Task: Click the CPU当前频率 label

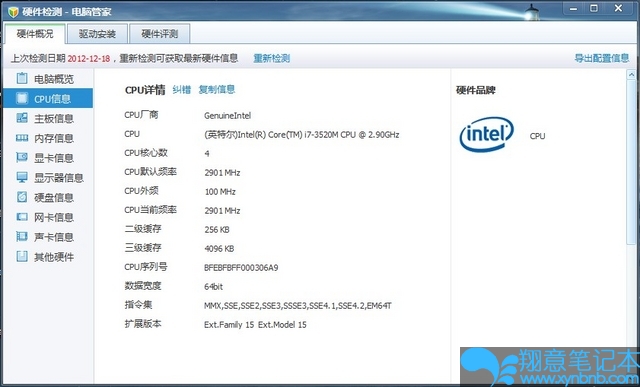Action: click(150, 210)
